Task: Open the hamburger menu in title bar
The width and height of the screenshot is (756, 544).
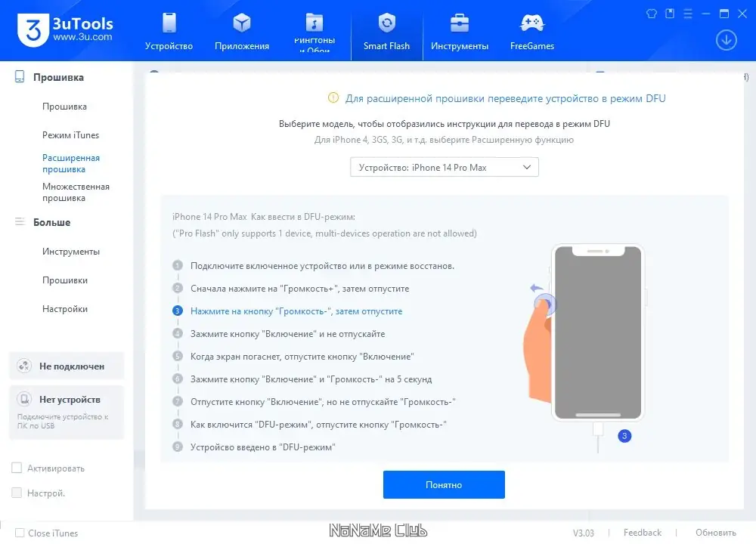Action: click(688, 14)
